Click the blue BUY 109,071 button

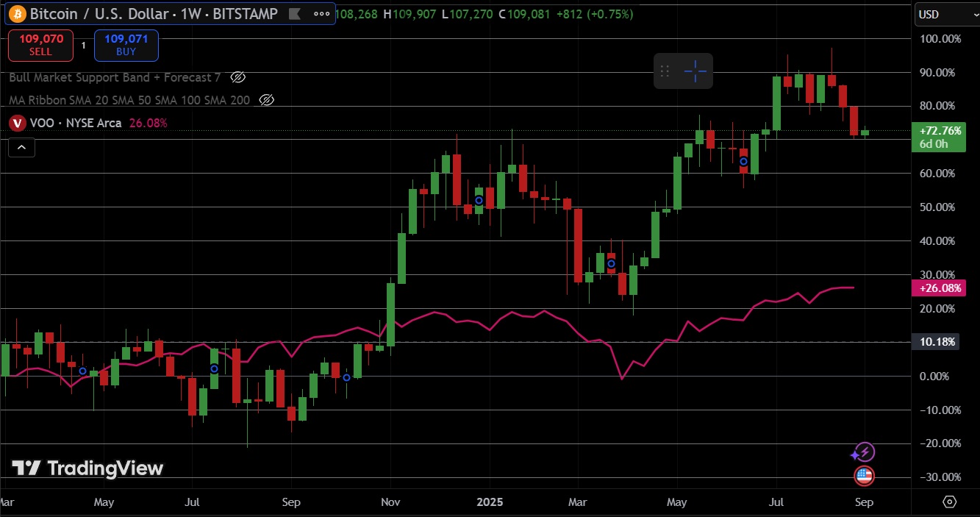point(126,46)
